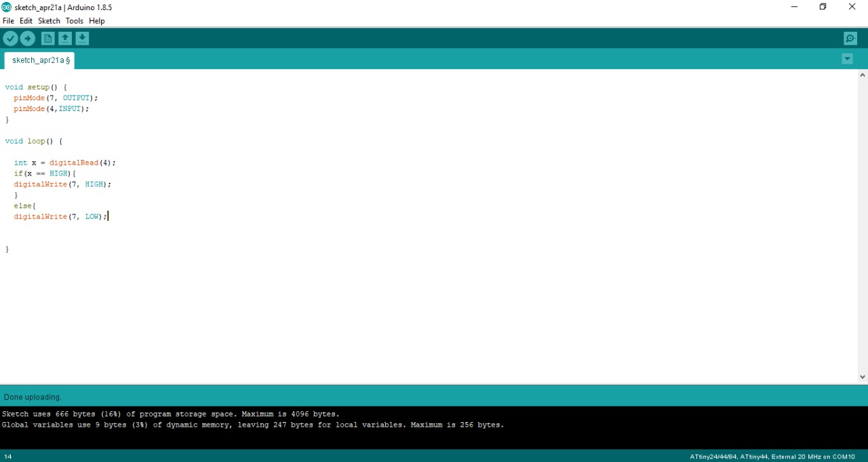Close the Arduino window
Image resolution: width=868 pixels, height=462 pixels.
click(852, 7)
